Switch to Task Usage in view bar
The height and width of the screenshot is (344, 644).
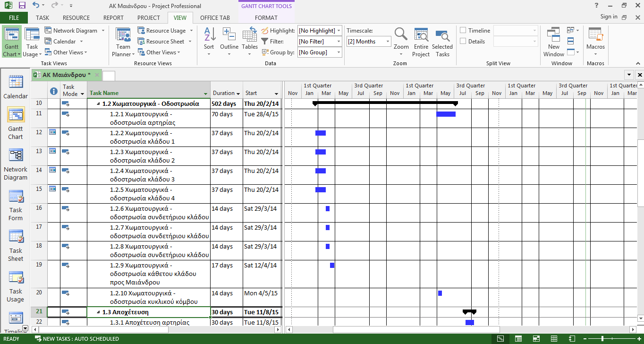(16, 287)
